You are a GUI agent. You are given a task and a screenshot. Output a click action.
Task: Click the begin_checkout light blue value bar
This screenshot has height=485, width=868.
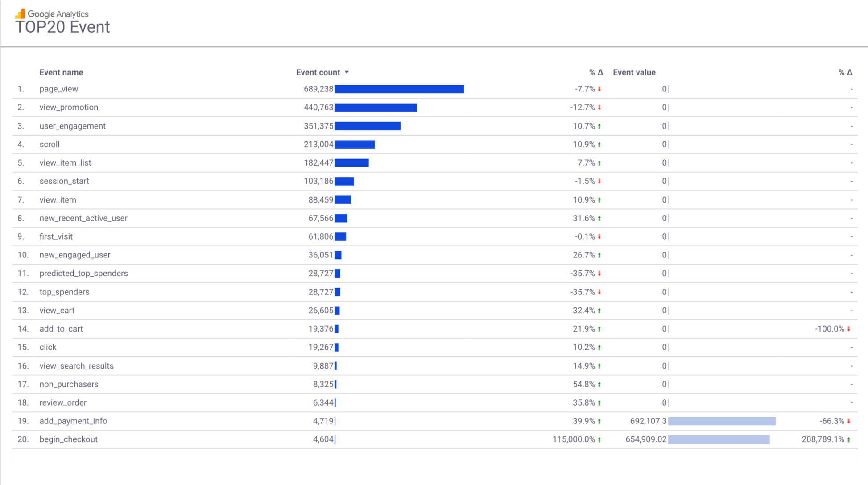click(719, 439)
